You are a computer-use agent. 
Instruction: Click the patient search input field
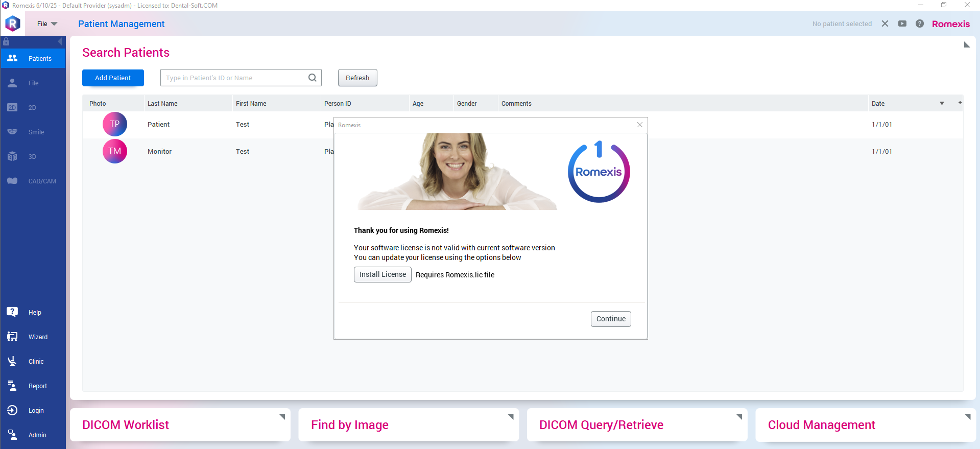pyautogui.click(x=235, y=78)
